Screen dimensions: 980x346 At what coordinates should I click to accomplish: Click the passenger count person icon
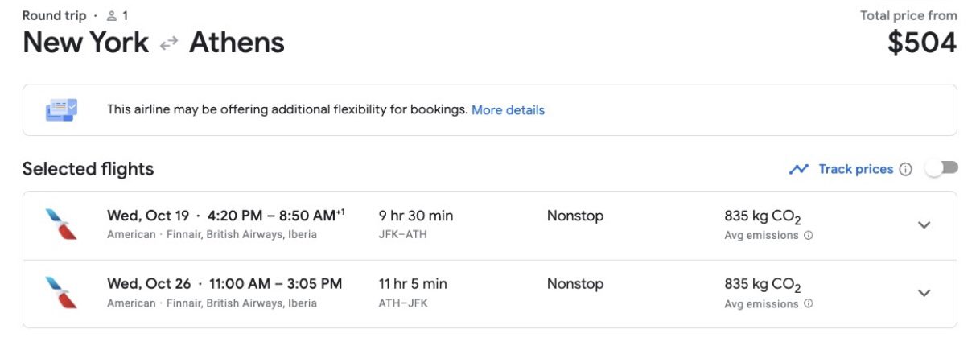[x=112, y=15]
